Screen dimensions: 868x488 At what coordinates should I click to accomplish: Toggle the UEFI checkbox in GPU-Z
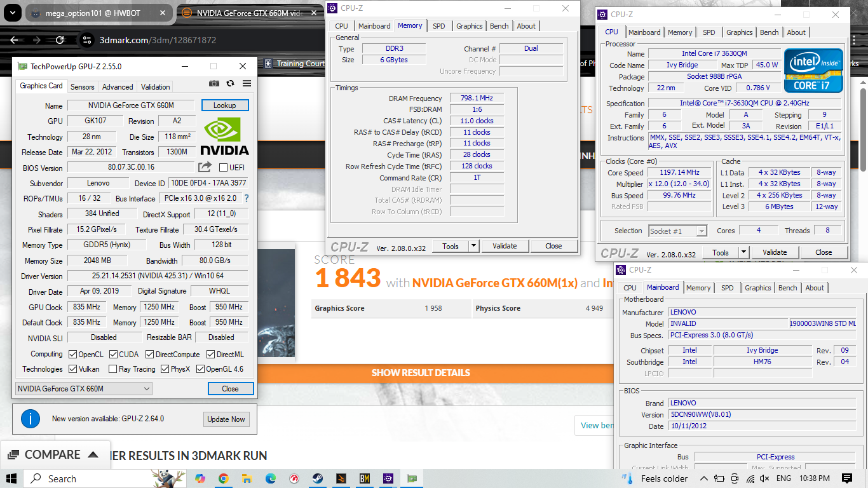(223, 167)
